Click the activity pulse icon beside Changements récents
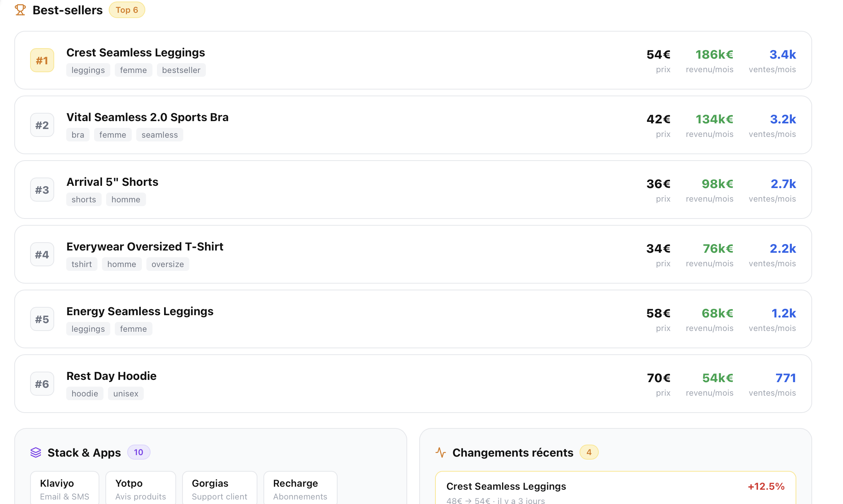 pos(441,452)
